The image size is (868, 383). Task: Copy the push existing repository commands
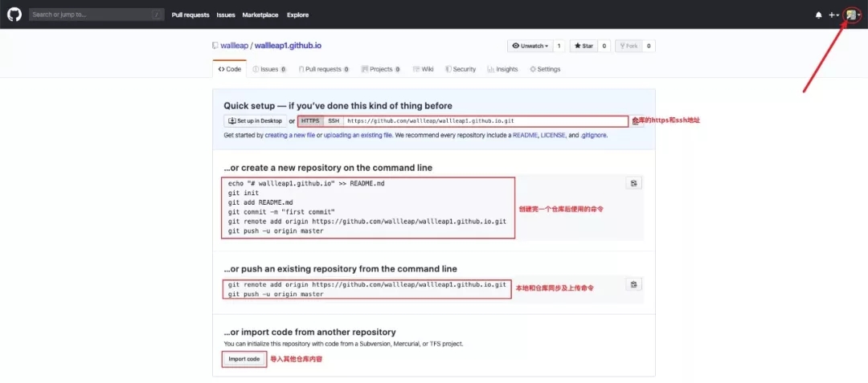coord(633,284)
